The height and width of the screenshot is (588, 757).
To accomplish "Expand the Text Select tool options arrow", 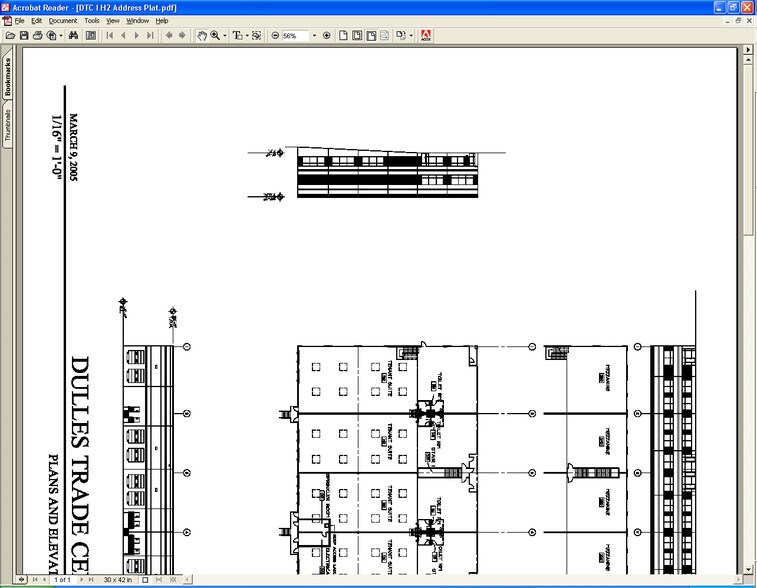I will [247, 35].
